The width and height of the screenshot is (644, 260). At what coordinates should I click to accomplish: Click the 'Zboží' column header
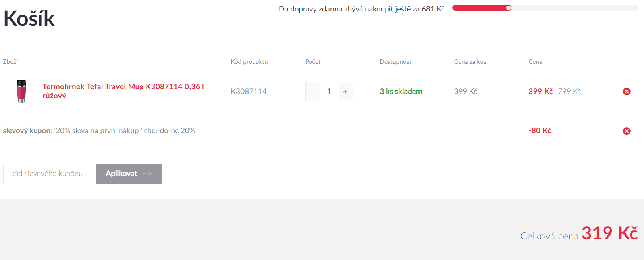point(10,62)
